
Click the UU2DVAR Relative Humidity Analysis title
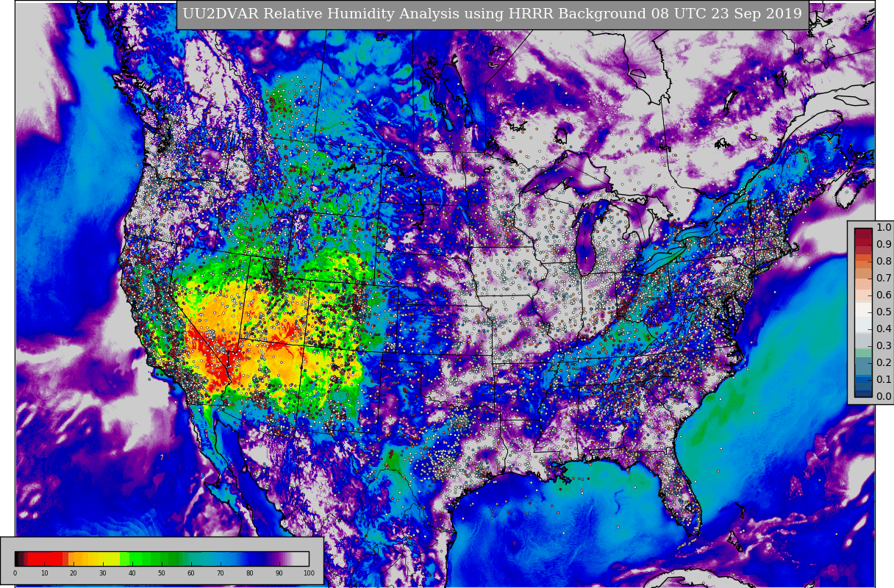click(492, 14)
